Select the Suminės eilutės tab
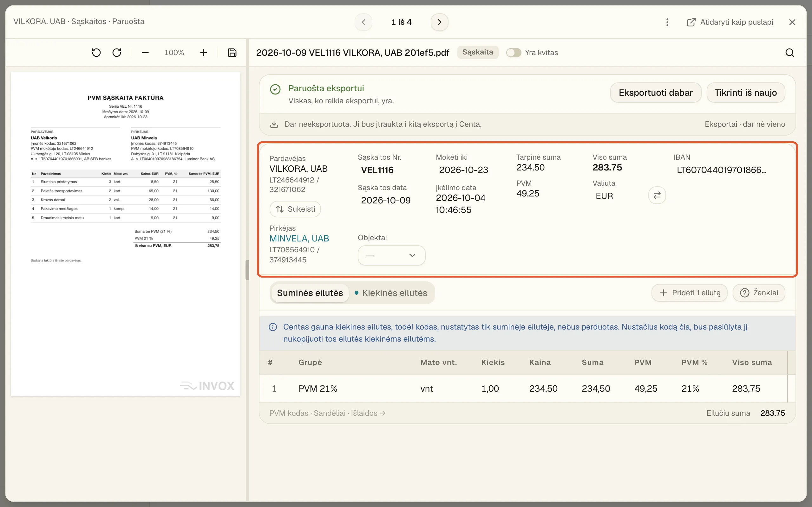This screenshot has width=812, height=507. [310, 293]
